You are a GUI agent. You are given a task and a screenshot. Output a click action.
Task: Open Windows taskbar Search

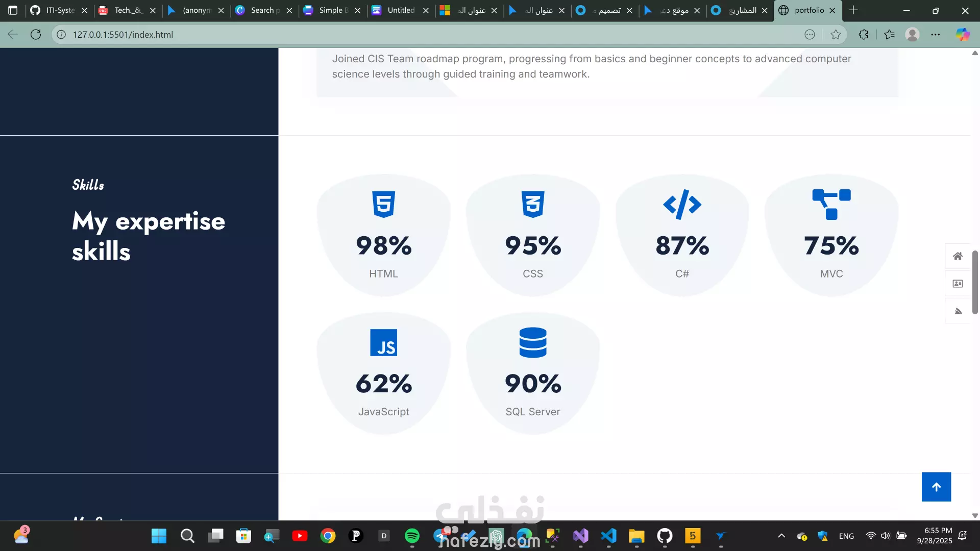187,536
